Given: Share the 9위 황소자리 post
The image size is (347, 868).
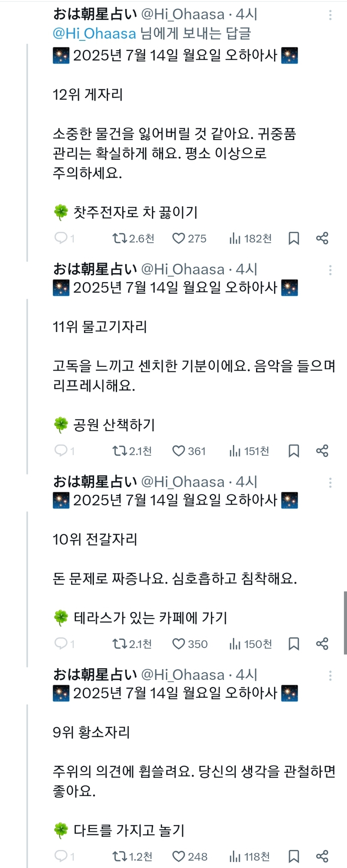Looking at the screenshot, I should 322,856.
